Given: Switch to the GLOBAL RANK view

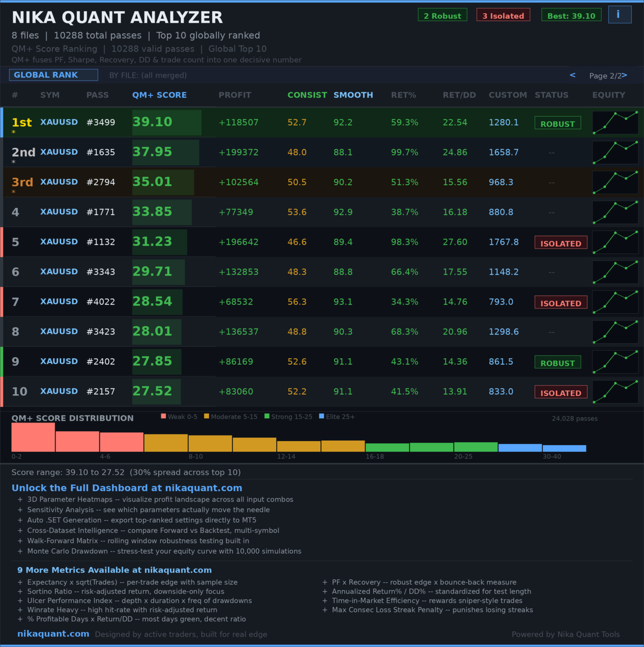Looking at the screenshot, I should (x=53, y=74).
